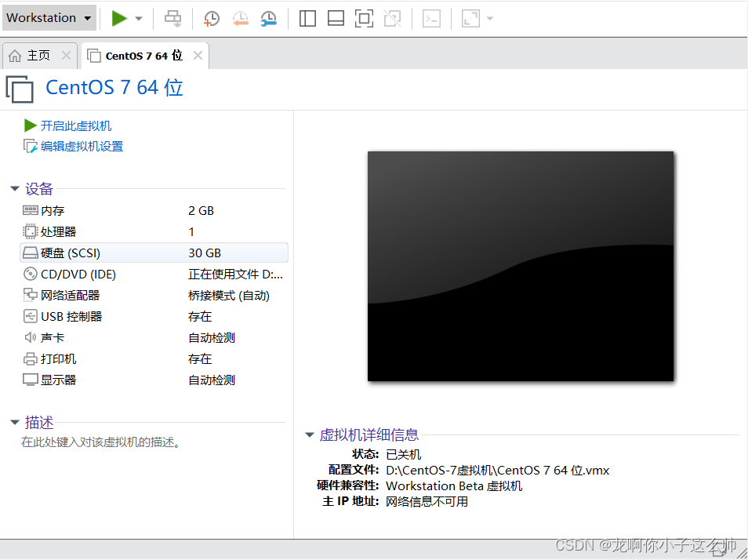Click the CD/DVD disc icon

(x=30, y=274)
